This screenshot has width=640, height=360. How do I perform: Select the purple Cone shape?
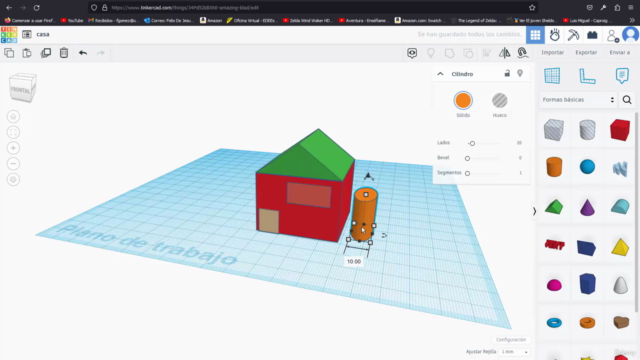click(587, 207)
